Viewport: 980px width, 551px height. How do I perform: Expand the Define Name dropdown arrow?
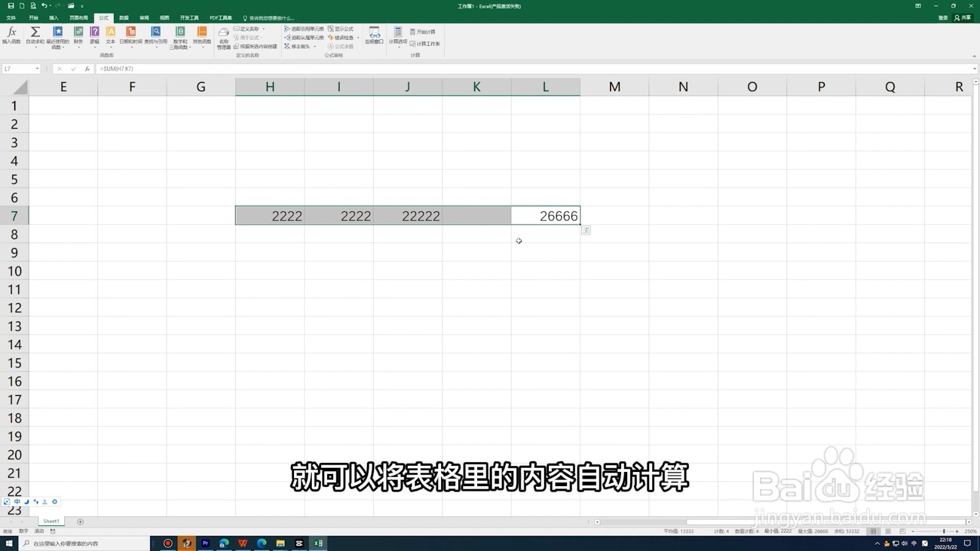(x=264, y=29)
